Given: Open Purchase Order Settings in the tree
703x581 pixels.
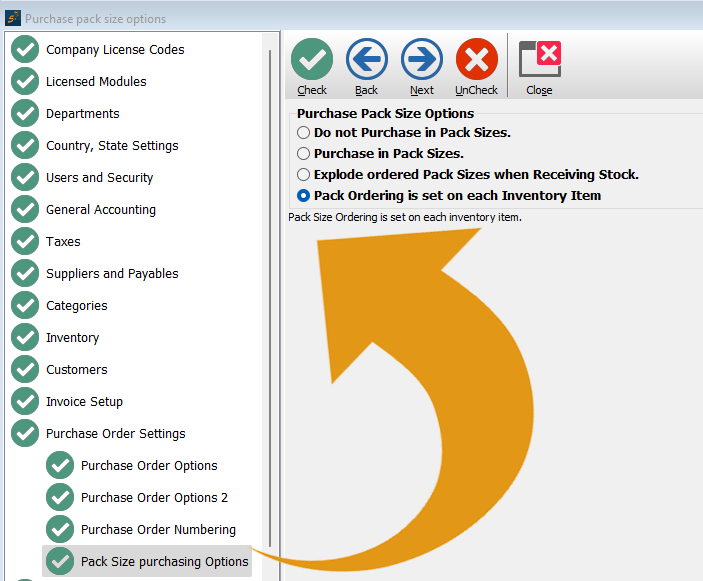Looking at the screenshot, I should click(x=115, y=434).
